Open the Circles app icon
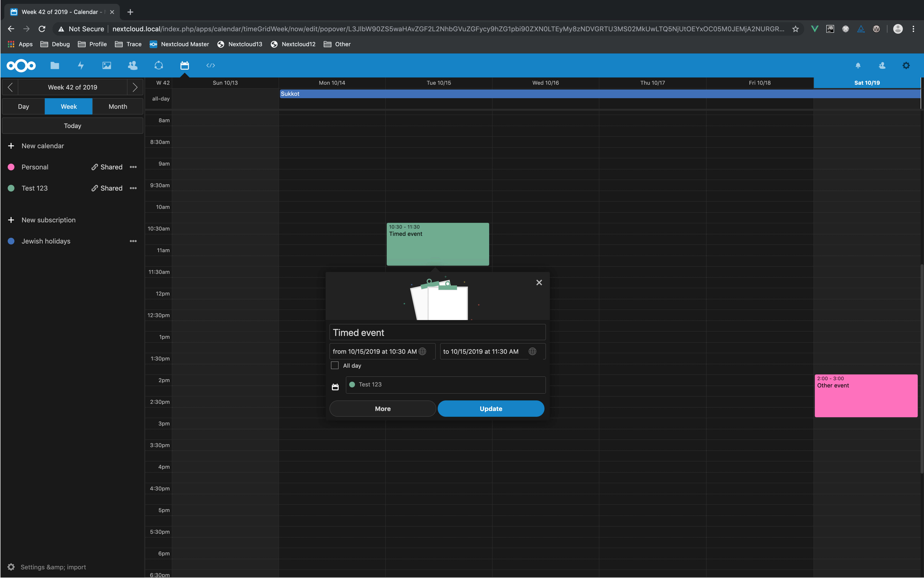 pyautogui.click(x=158, y=65)
